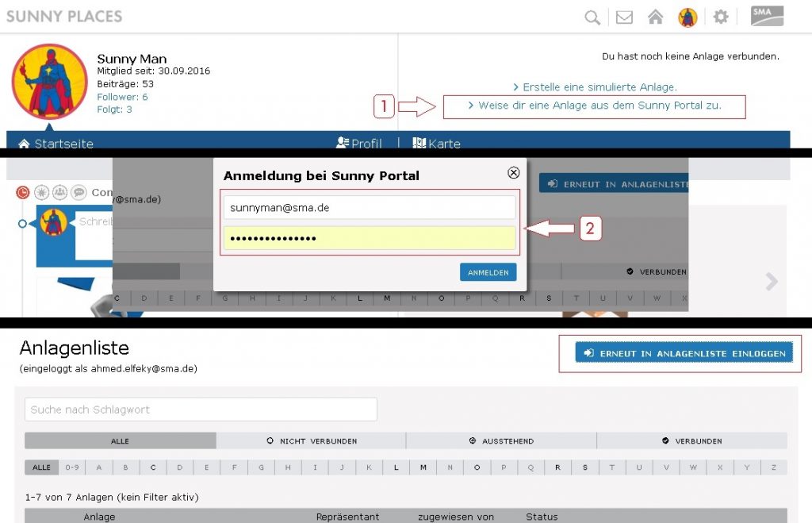Go to Startseite in the blue navigation bar
Screen dimensions: 812x523
click(56, 144)
